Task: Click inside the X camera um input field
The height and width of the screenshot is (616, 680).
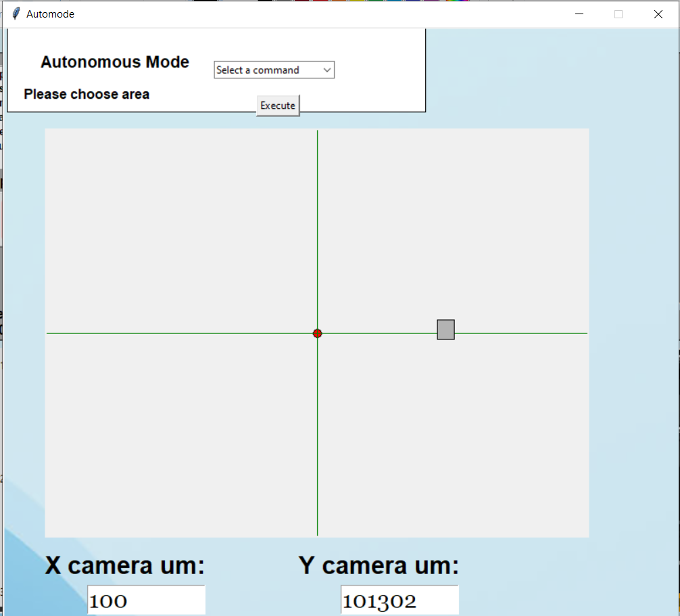Action: coord(145,600)
